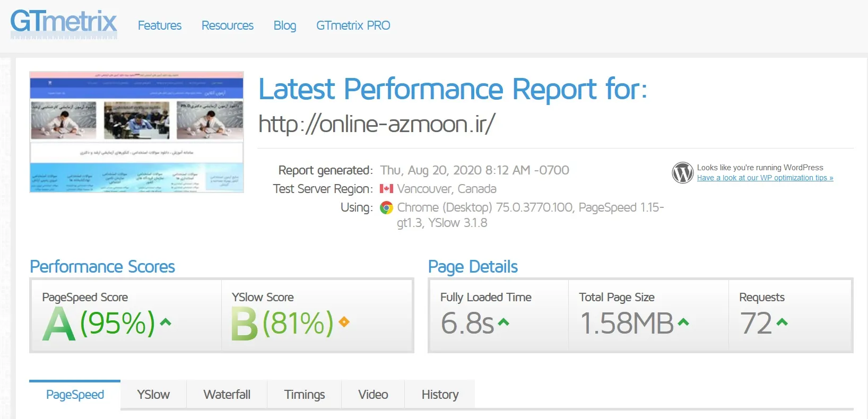Screen dimensions: 868x419
Task: Switch to the Waterfall tab
Action: click(x=227, y=395)
